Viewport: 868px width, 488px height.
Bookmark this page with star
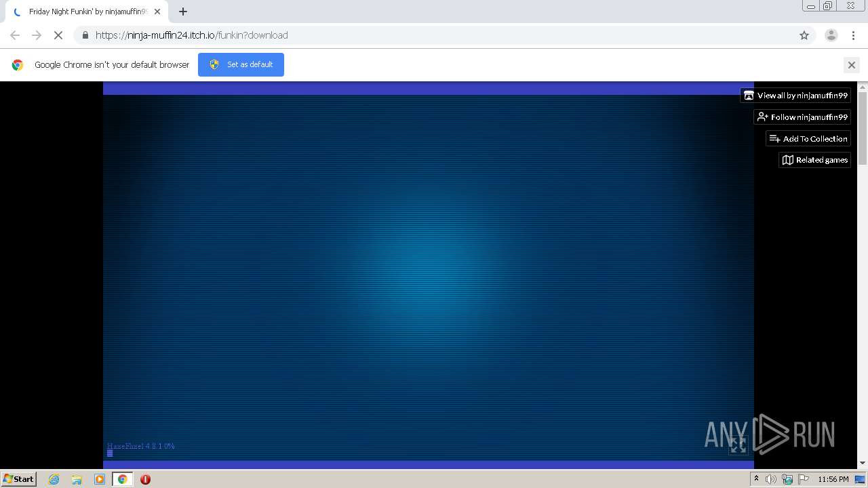(804, 35)
